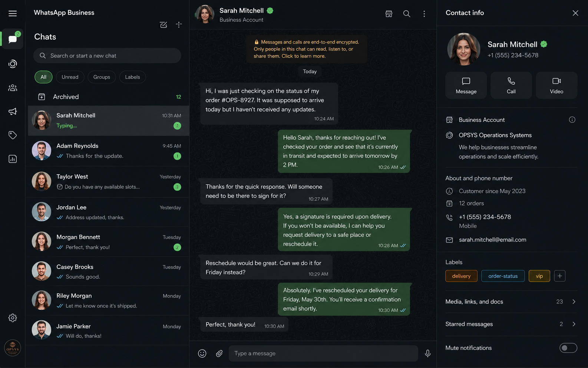Record a voice message with the microphone
Screen dimensions: 588x368
tap(427, 354)
